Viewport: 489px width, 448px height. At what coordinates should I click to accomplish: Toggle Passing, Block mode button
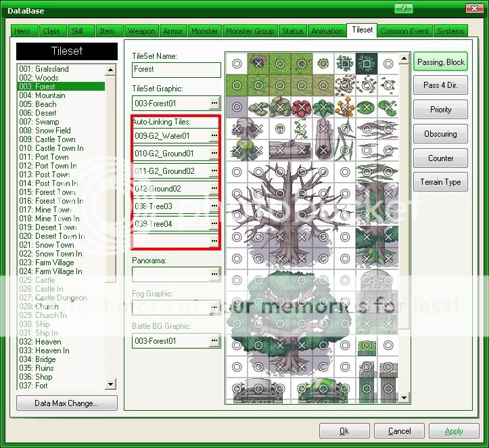tap(440, 62)
